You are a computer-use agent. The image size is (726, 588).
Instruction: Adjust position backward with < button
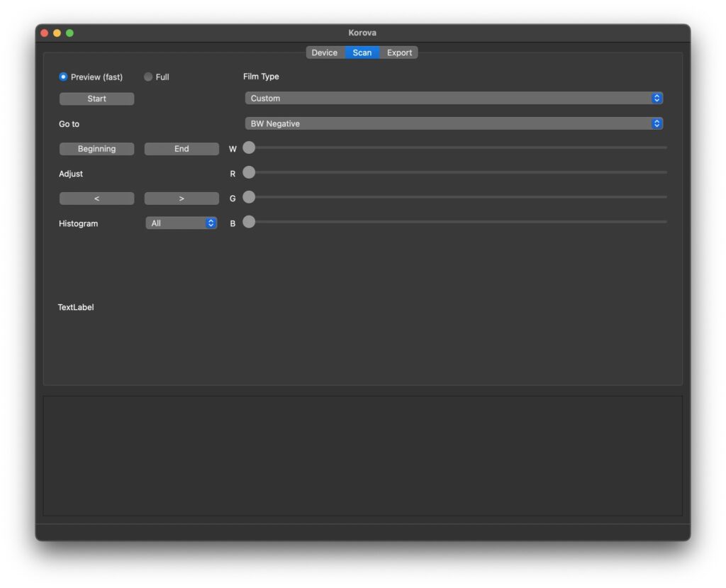pyautogui.click(x=96, y=199)
